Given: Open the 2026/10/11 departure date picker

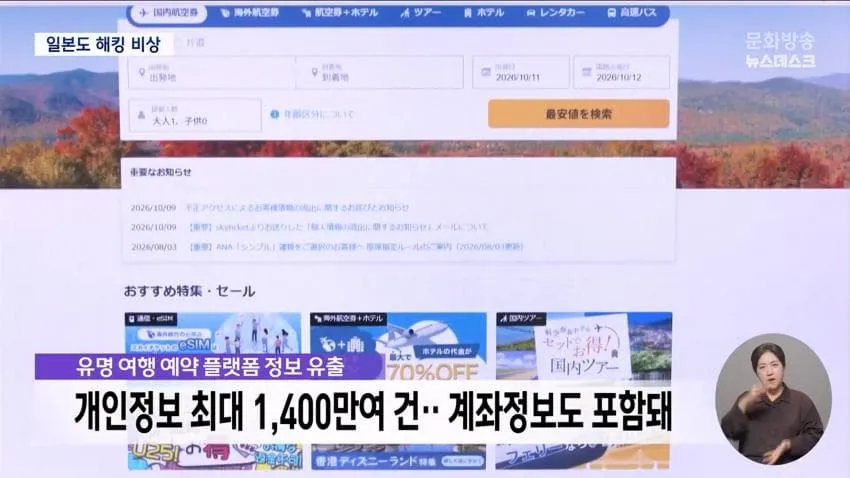Looking at the screenshot, I should [521, 72].
